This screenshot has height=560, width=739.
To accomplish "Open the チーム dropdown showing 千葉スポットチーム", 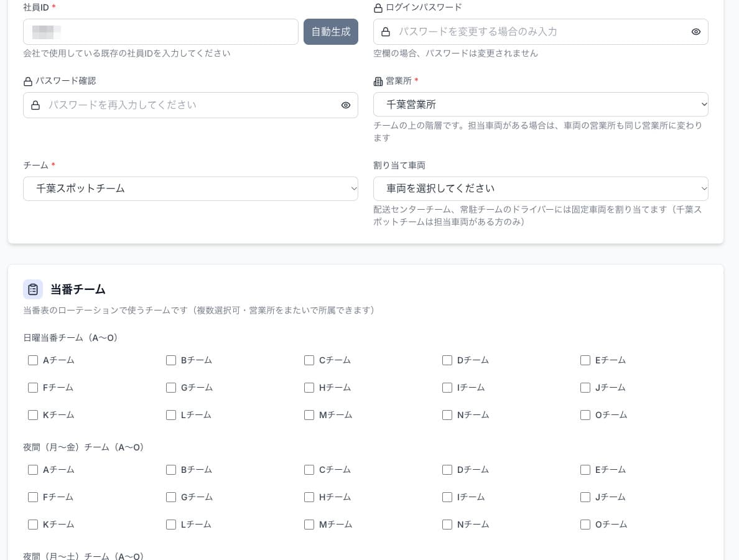I will tap(190, 189).
